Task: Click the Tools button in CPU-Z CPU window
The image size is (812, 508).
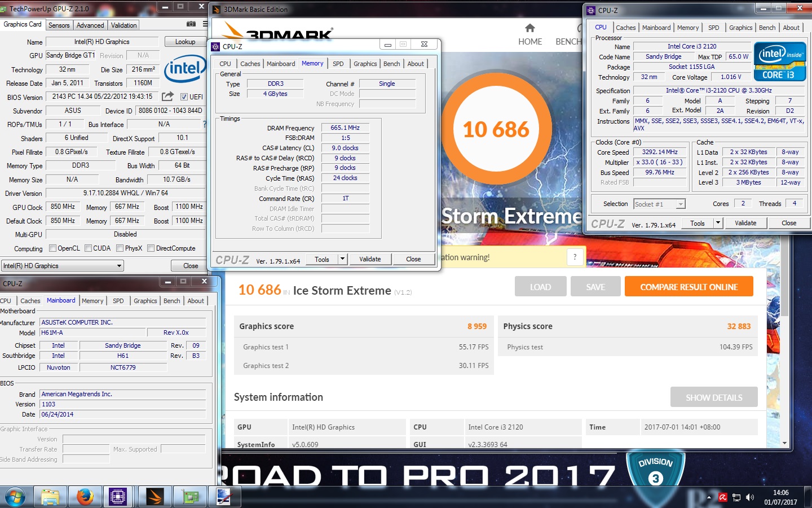Action: pyautogui.click(x=698, y=222)
